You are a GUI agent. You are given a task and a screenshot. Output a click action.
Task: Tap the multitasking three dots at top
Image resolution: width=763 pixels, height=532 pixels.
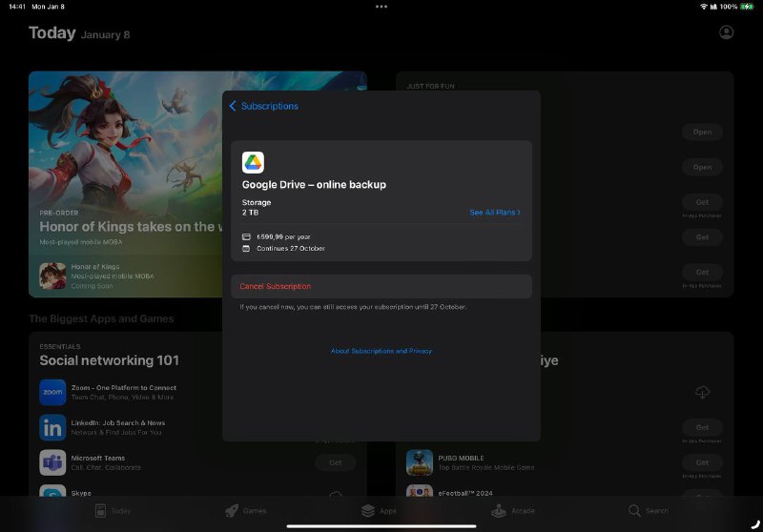(x=381, y=7)
